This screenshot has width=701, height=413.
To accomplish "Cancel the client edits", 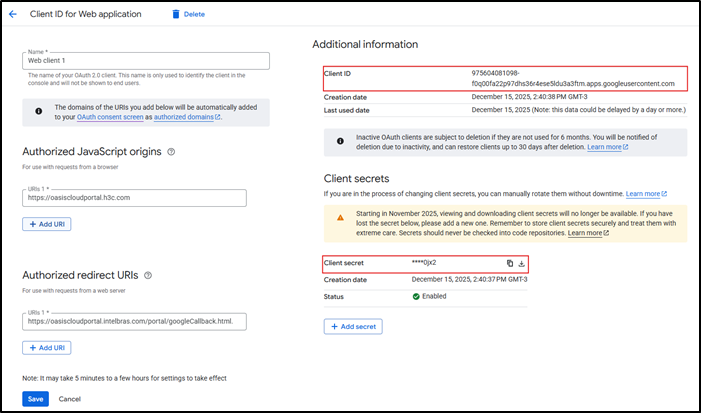I will point(70,399).
